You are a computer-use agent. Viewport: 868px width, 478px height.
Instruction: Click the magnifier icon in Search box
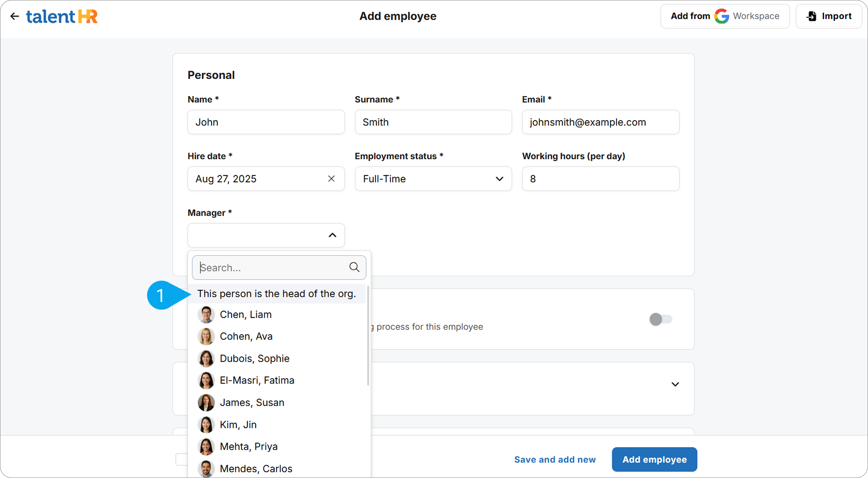[x=354, y=267]
